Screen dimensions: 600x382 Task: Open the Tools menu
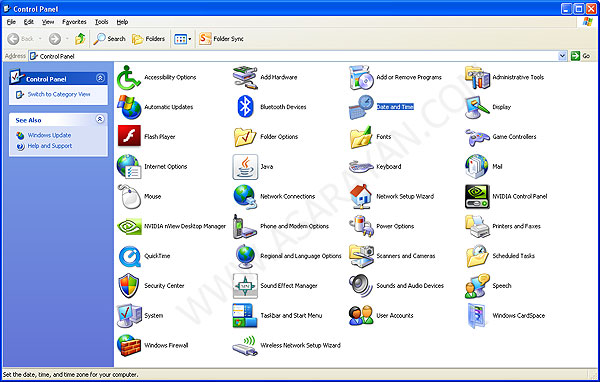coord(101,22)
